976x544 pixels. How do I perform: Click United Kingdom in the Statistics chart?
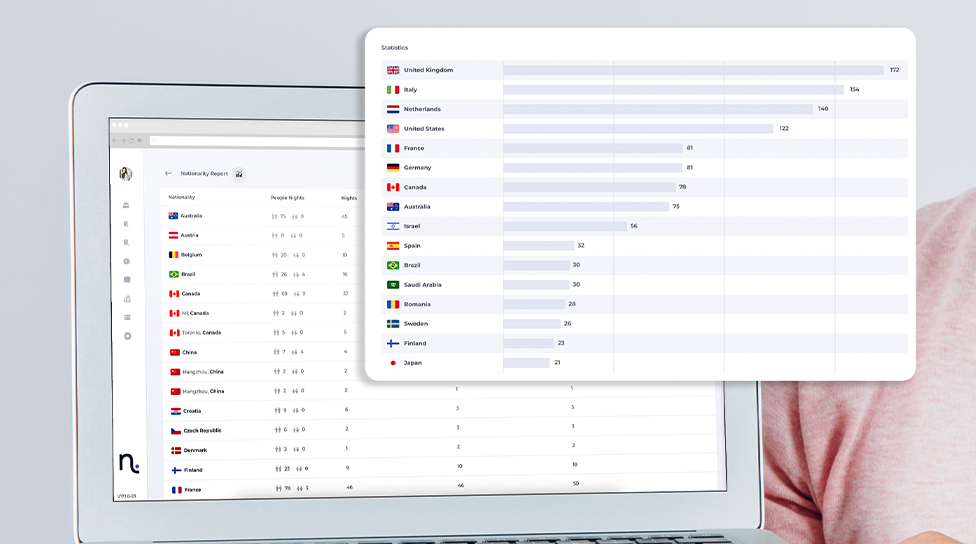[x=428, y=70]
